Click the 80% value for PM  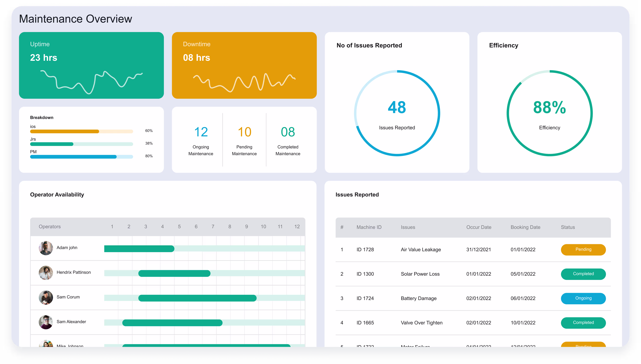tap(149, 156)
